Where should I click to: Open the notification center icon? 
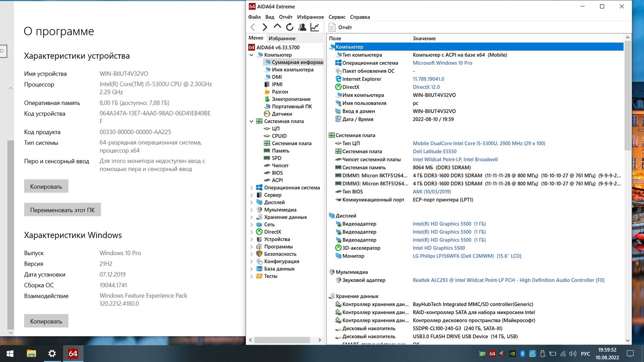pos(630,354)
